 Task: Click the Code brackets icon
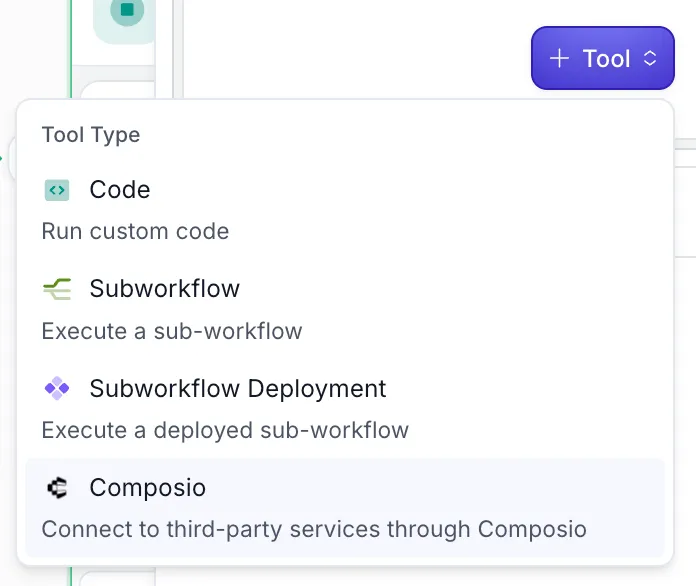[57, 190]
